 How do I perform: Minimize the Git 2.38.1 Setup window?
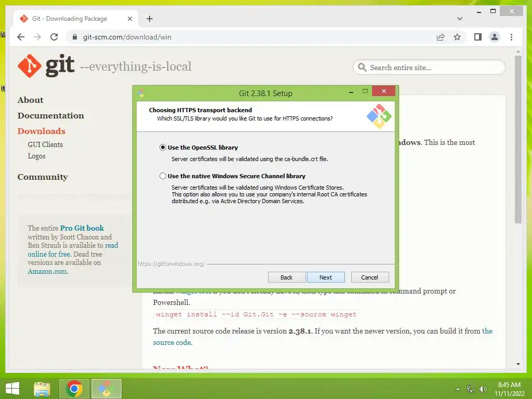351,92
